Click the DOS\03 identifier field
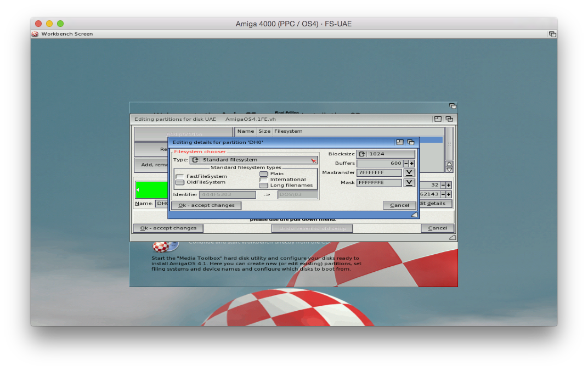The height and width of the screenshot is (370, 588). [x=298, y=195]
